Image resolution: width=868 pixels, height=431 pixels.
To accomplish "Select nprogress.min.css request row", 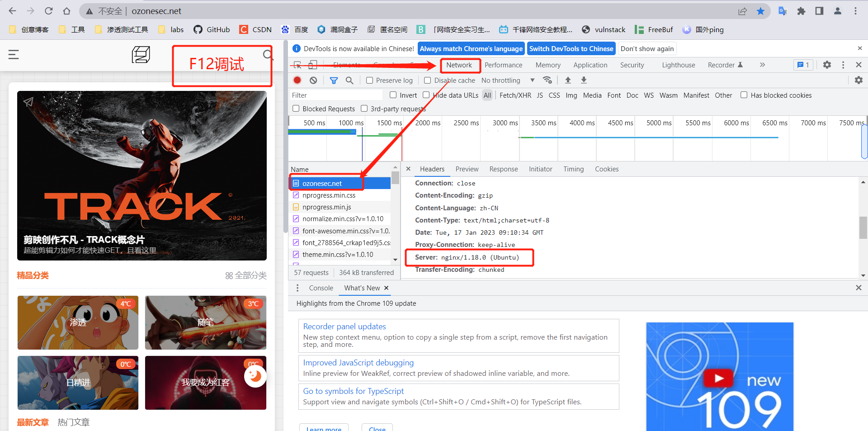I will pyautogui.click(x=340, y=195).
